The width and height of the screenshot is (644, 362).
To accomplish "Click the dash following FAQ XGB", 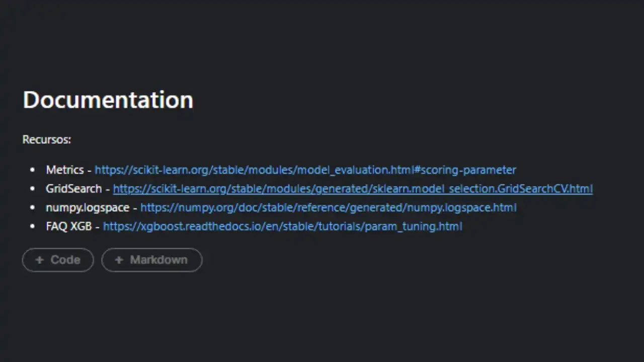I will [97, 226].
